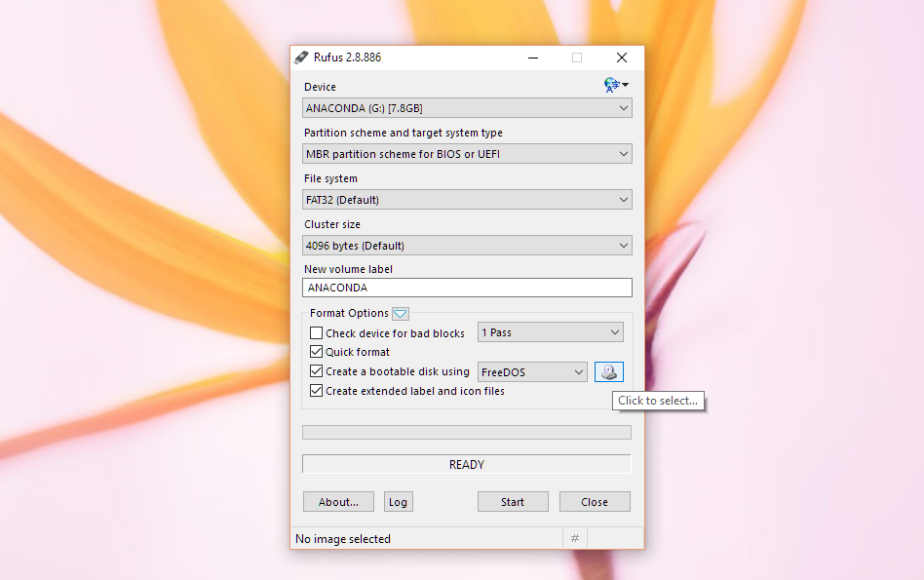Click the disc icon to select an ISO
924x580 pixels.
pos(608,371)
